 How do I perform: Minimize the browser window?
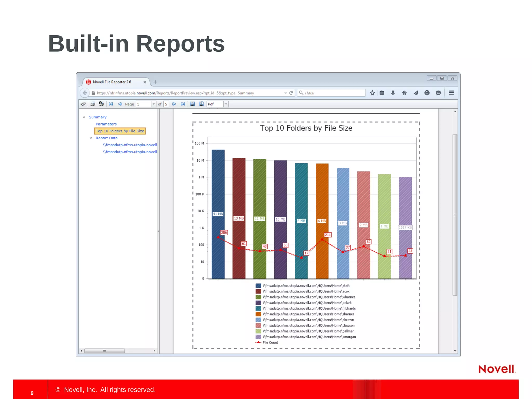431,78
